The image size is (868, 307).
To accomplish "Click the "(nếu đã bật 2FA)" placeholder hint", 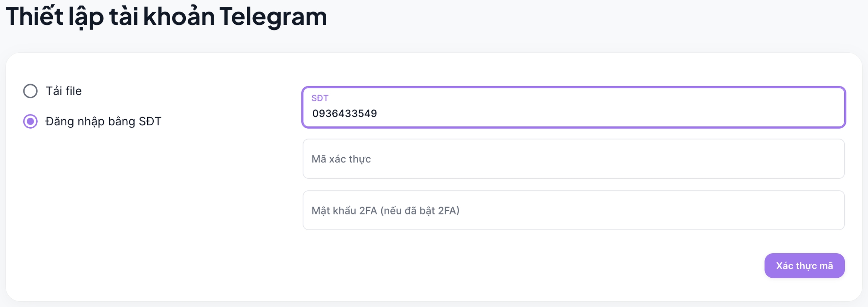I will coord(420,211).
